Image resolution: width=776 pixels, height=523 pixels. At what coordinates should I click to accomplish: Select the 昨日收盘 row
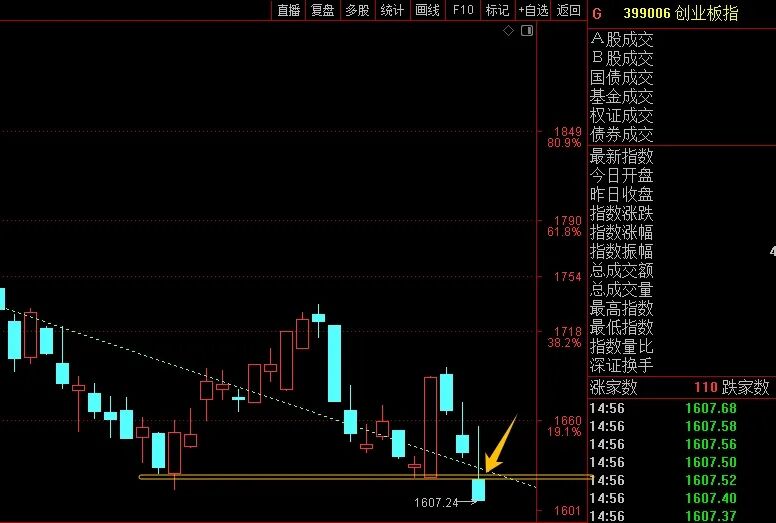pos(682,194)
